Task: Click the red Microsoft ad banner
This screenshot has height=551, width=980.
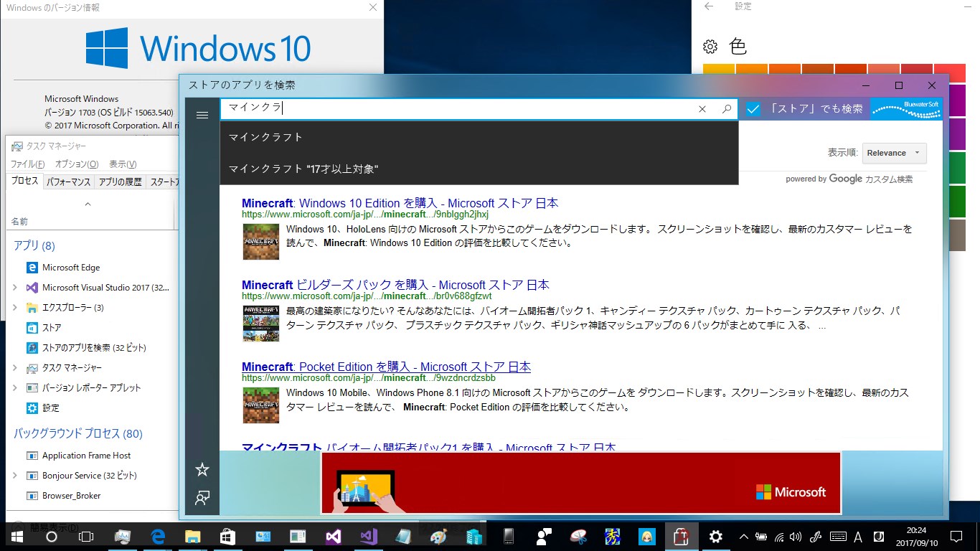Action: pyautogui.click(x=580, y=483)
